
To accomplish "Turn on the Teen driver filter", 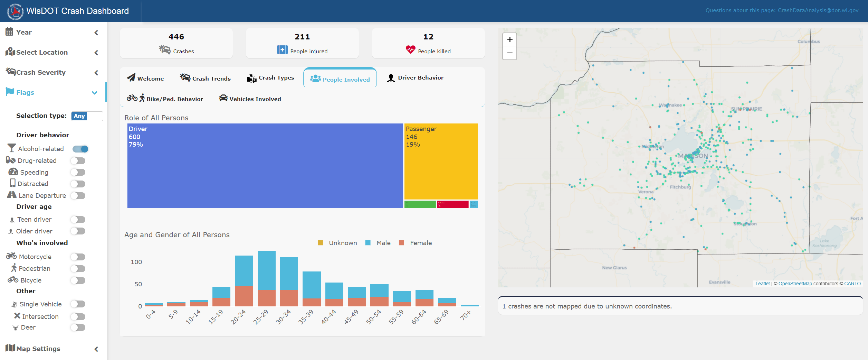I will 78,219.
